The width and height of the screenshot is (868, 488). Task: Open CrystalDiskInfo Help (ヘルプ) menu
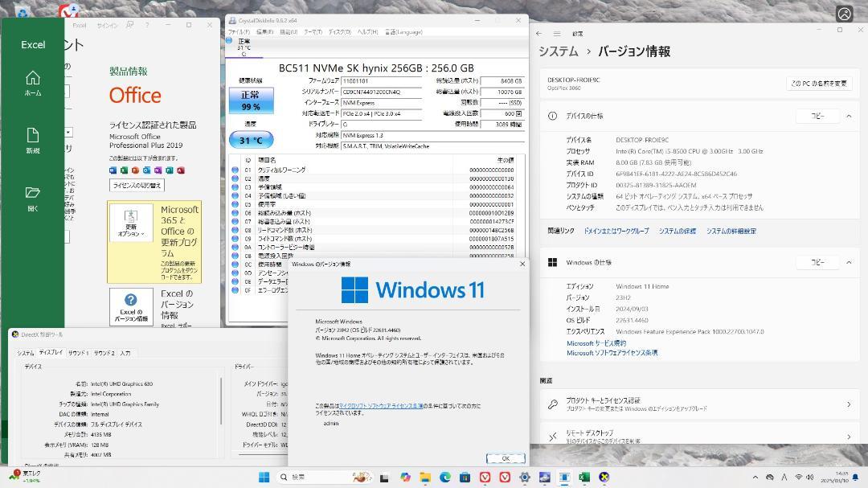pos(367,32)
